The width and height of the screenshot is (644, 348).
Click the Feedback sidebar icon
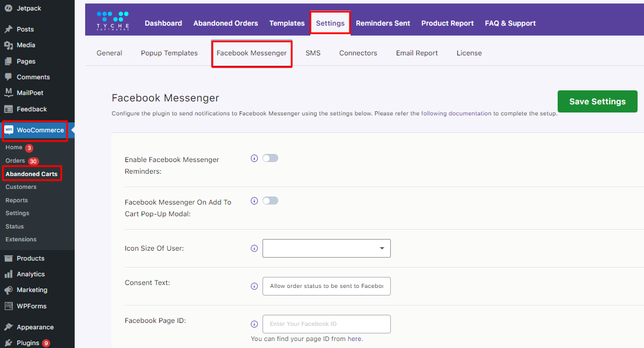(x=8, y=109)
